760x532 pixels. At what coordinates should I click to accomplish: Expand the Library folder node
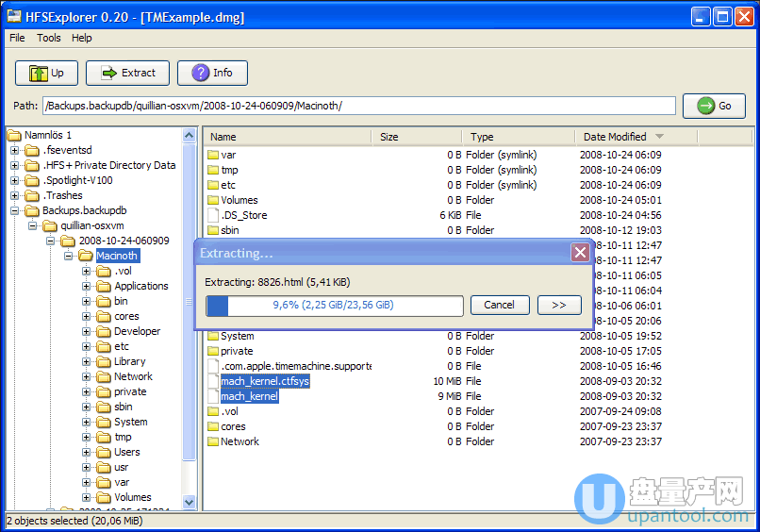(x=87, y=361)
